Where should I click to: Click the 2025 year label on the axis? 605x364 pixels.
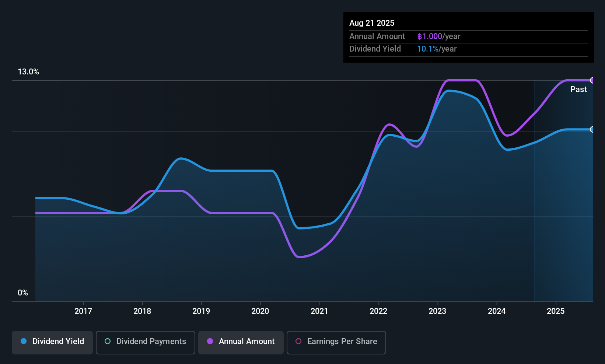[x=556, y=311]
